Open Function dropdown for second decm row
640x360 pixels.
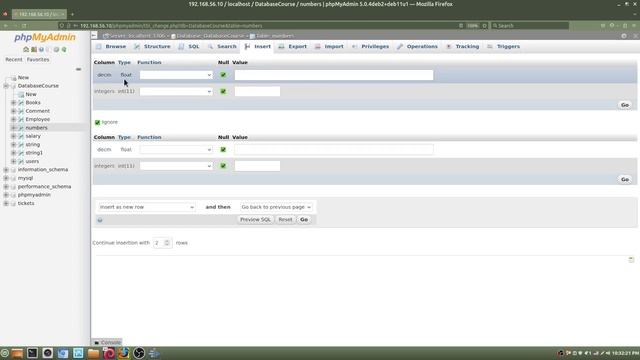[x=176, y=149]
